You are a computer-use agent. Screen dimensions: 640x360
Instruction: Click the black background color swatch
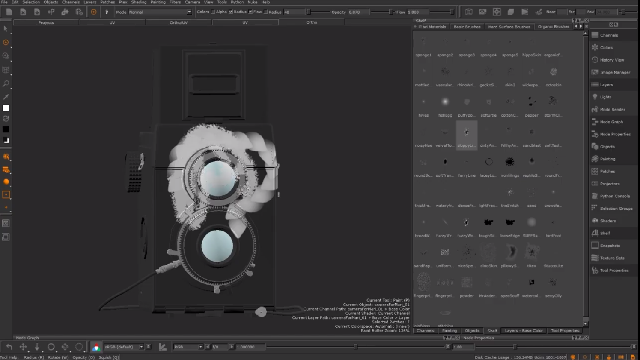[6, 129]
